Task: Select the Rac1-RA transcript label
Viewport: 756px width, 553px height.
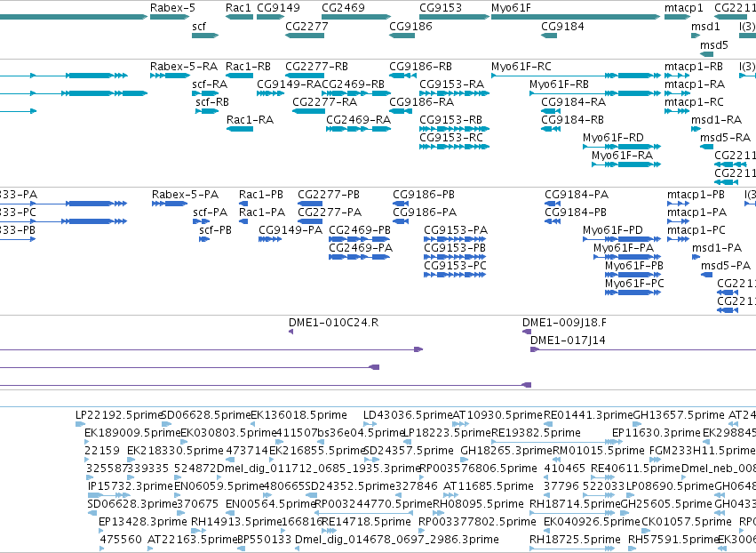Action: click(x=251, y=120)
